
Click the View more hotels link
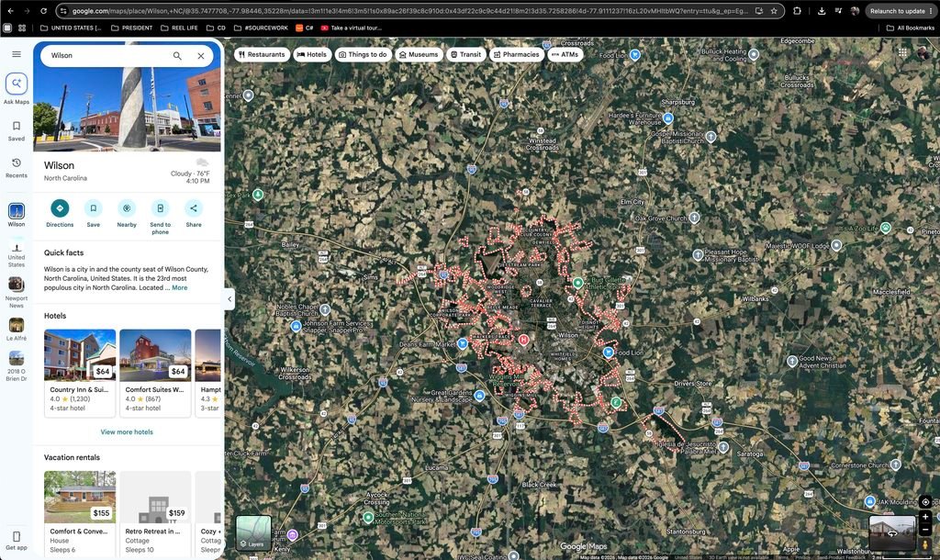pyautogui.click(x=127, y=431)
